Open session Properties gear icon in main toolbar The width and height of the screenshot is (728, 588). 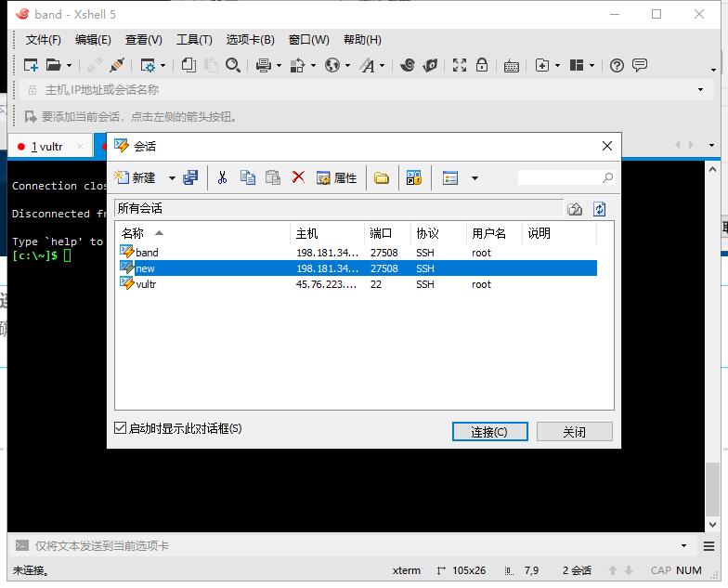pyautogui.click(x=148, y=65)
